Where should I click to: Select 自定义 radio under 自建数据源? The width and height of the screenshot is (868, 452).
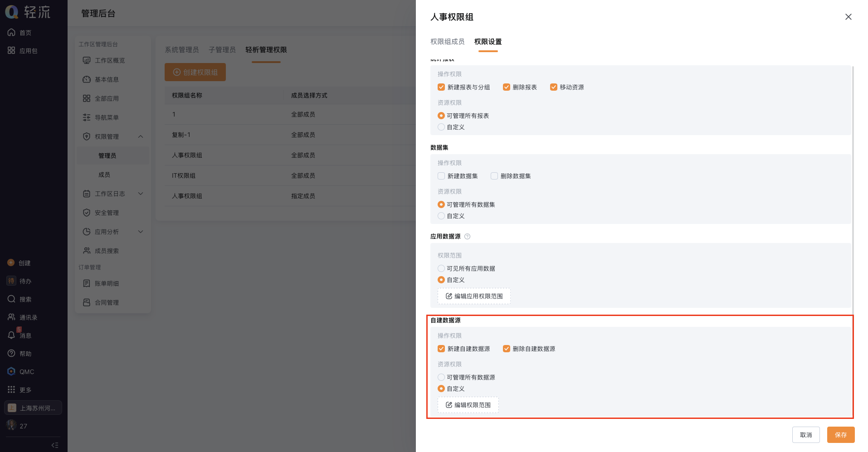click(441, 389)
